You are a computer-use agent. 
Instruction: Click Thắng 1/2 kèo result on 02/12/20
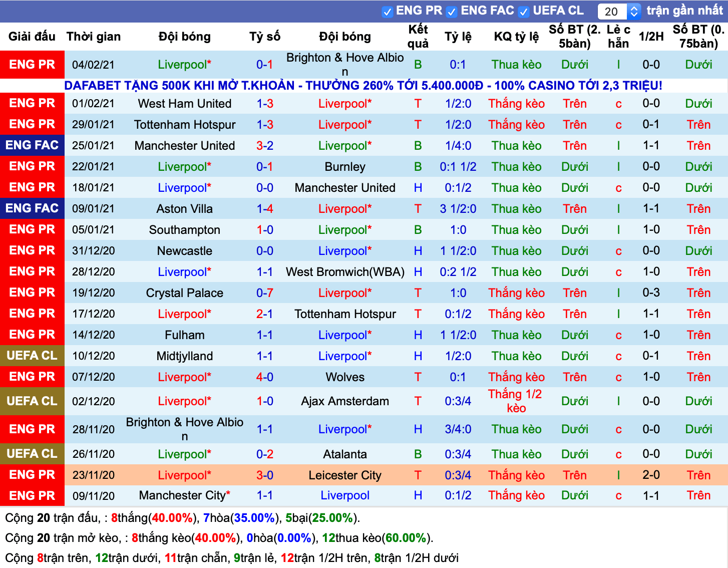click(x=516, y=401)
